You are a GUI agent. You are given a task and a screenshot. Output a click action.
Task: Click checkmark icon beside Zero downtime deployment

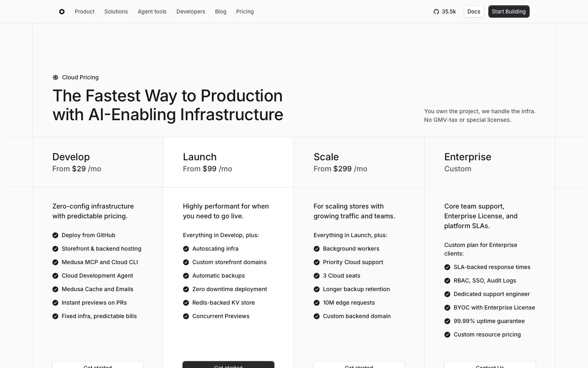pos(186,289)
